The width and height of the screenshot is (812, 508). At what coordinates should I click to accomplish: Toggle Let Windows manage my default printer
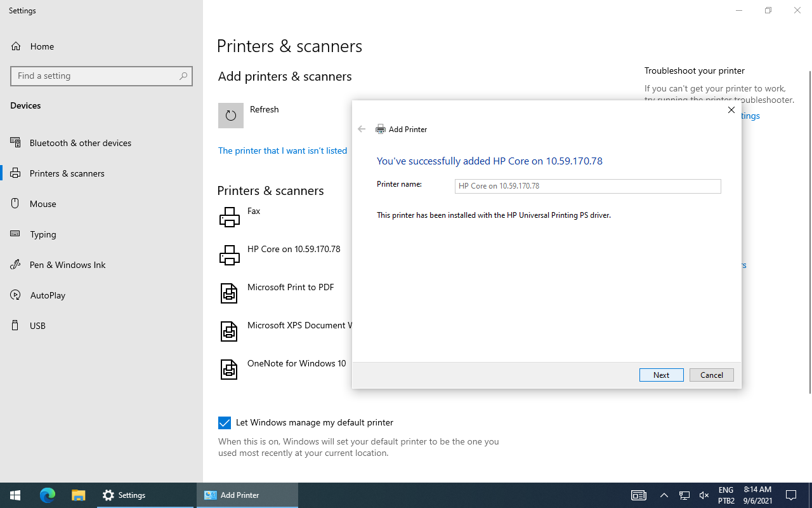225,423
